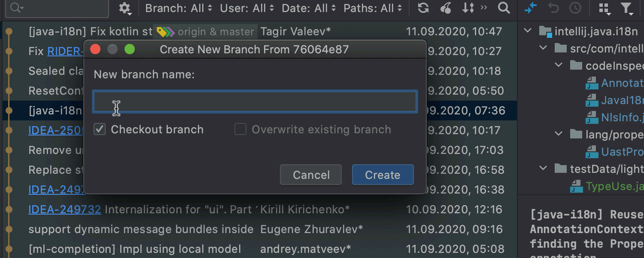Click the Go to hash/branch arrow icon
Image resolution: width=644 pixels, height=258 pixels.
coord(468,8)
